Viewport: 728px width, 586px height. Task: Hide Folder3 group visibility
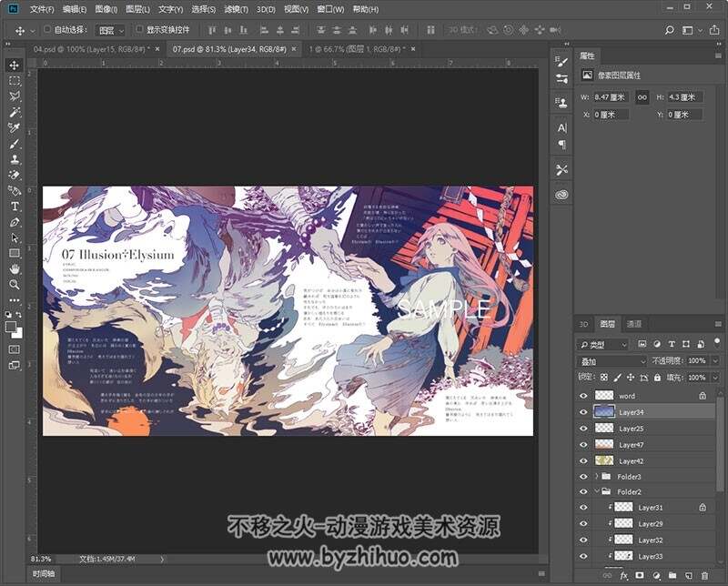(583, 477)
